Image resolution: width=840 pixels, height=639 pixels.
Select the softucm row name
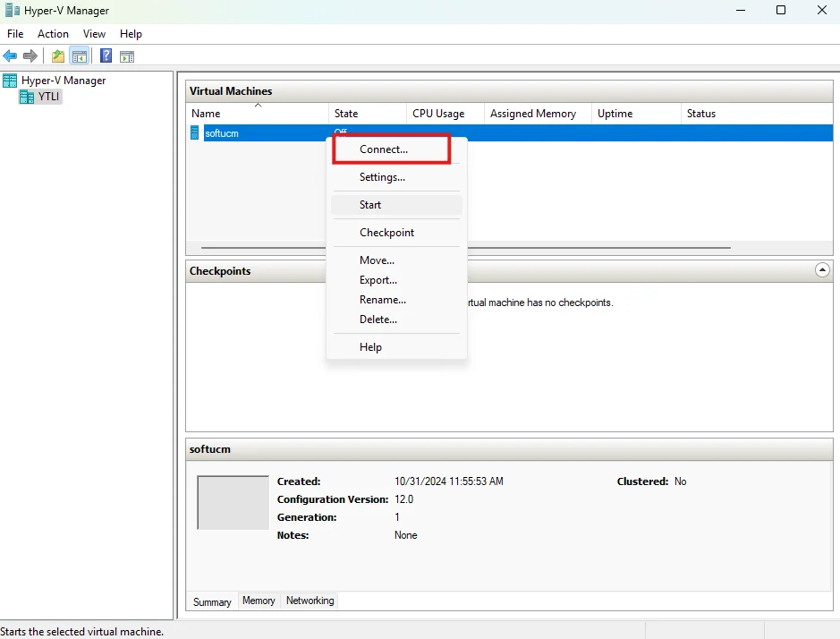pos(222,133)
